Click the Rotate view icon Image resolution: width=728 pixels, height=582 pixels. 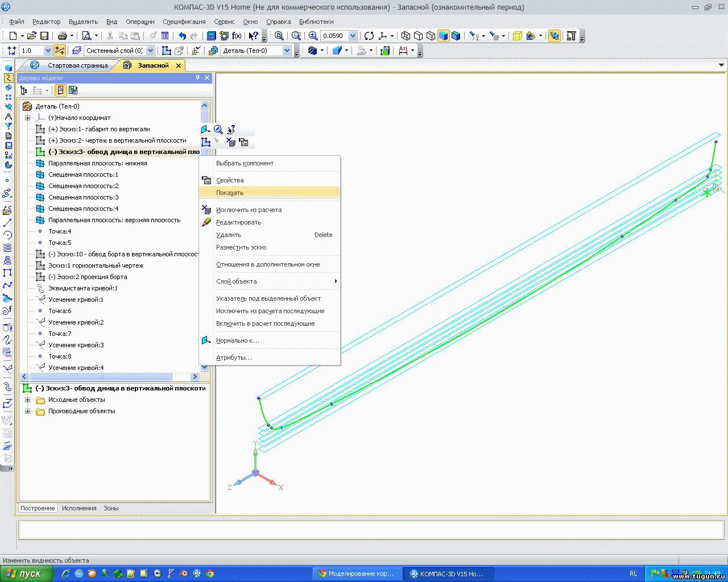[x=369, y=36]
